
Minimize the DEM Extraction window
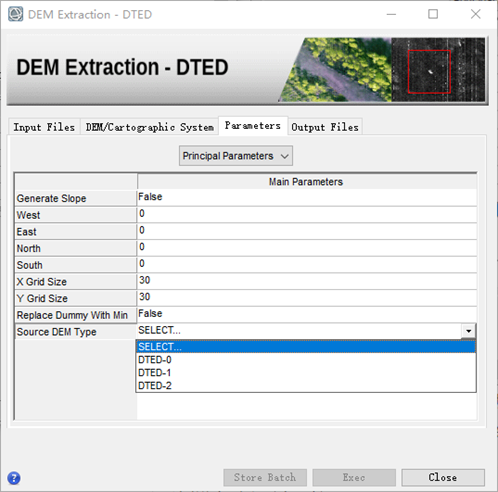tap(391, 14)
